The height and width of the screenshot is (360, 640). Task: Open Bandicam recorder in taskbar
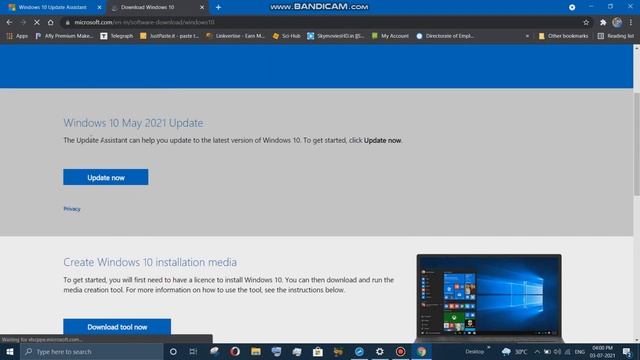point(400,351)
